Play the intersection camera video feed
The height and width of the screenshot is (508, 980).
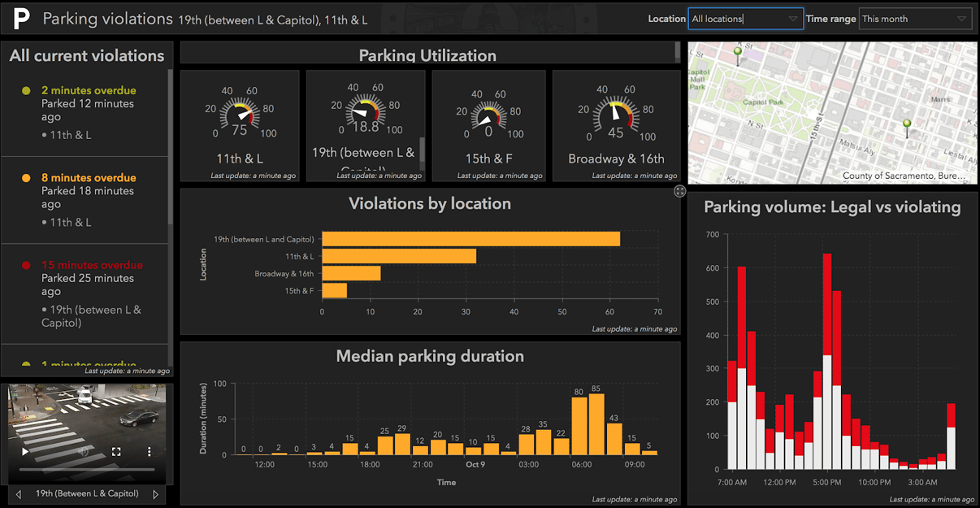[x=24, y=451]
